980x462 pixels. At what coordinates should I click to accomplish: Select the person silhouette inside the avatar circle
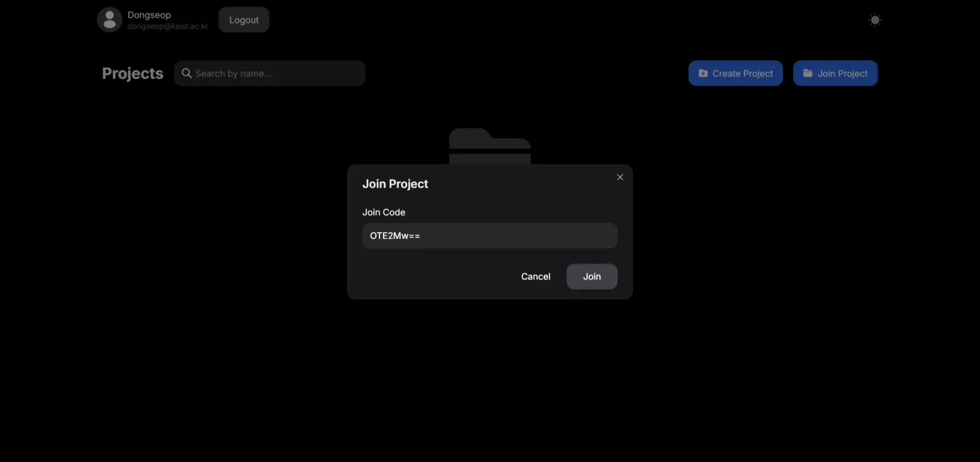tap(109, 19)
